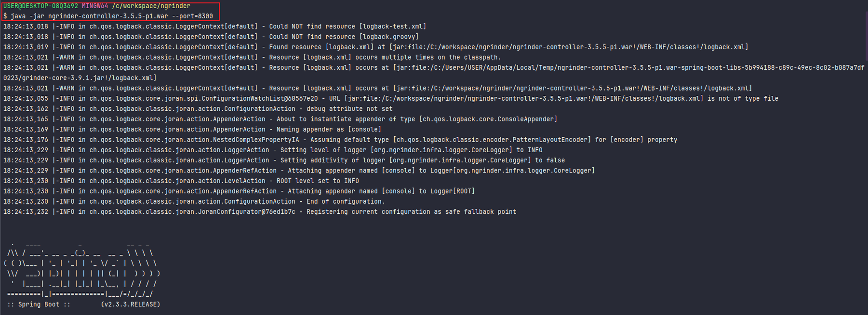Click the java -jar ngrinder-controller command line
The image size is (868, 315).
tap(108, 16)
